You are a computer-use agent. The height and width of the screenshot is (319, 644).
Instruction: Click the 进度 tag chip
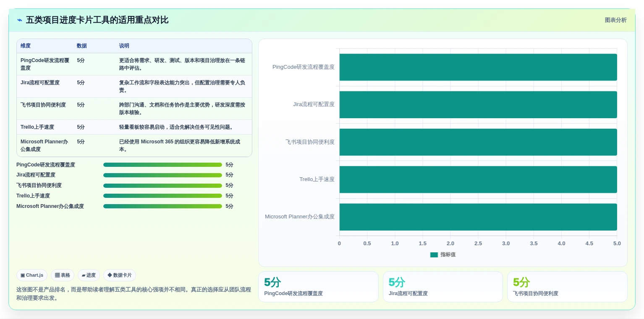pyautogui.click(x=89, y=275)
